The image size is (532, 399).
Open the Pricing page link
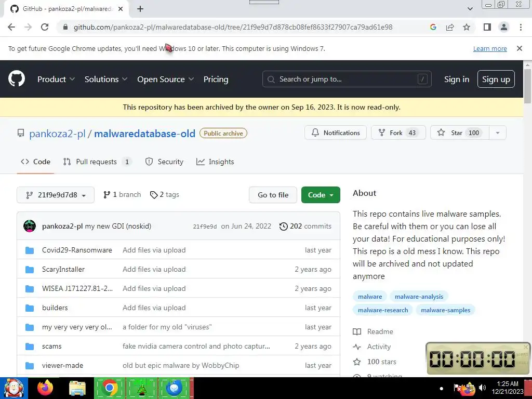(216, 79)
